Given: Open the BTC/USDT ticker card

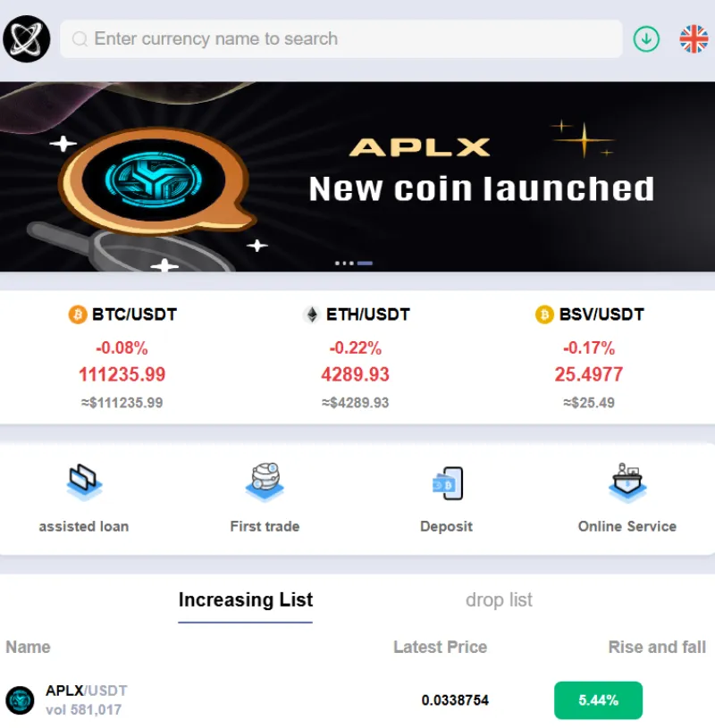Looking at the screenshot, I should pos(122,357).
